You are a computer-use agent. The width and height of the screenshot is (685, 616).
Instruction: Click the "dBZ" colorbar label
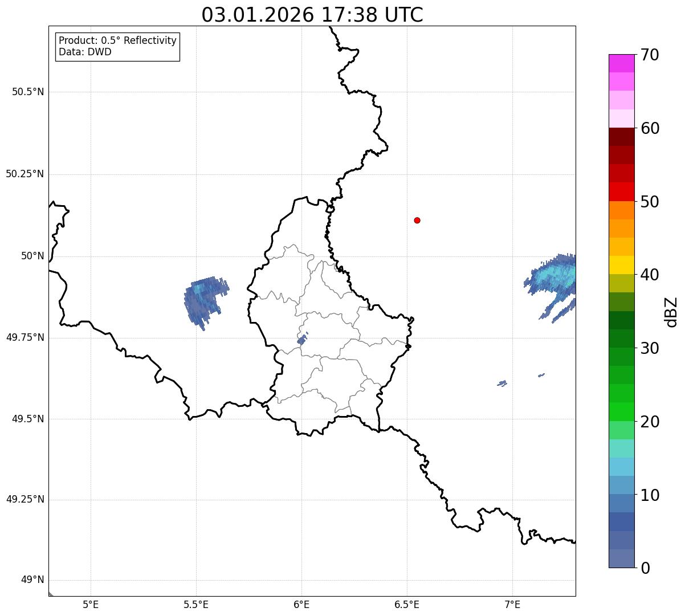[x=671, y=311]
